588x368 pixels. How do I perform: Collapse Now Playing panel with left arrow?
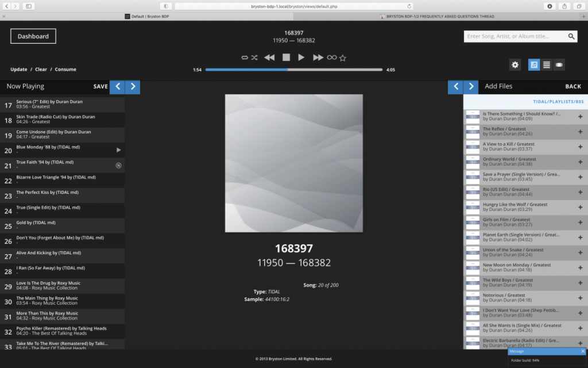117,87
